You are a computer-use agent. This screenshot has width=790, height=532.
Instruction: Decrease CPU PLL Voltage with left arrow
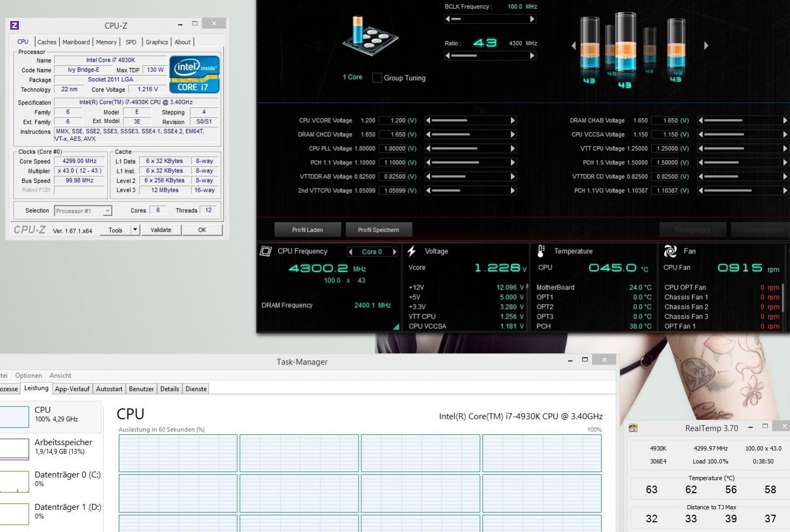tap(428, 149)
